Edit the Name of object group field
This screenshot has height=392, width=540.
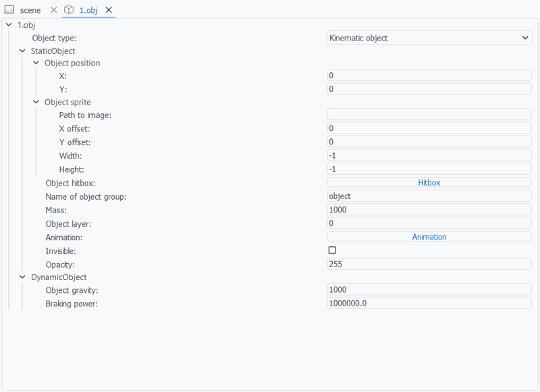click(x=429, y=196)
